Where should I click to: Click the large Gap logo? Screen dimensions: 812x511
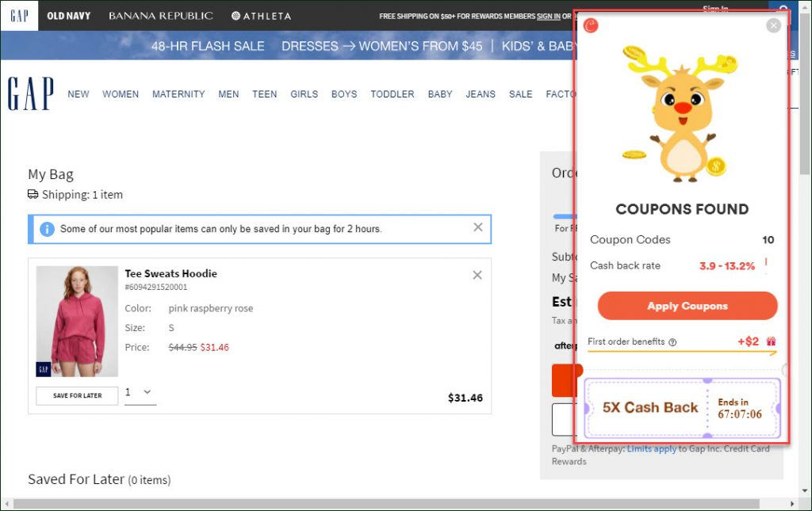(30, 93)
